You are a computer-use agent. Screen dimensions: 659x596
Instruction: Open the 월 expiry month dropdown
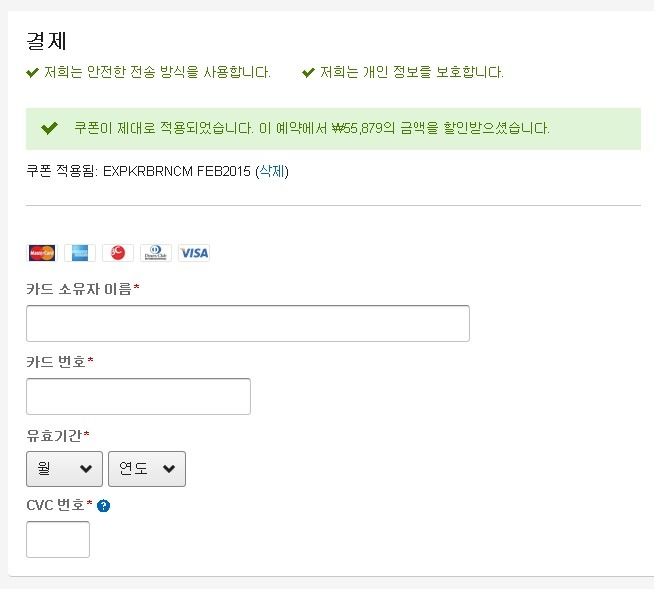tap(64, 469)
